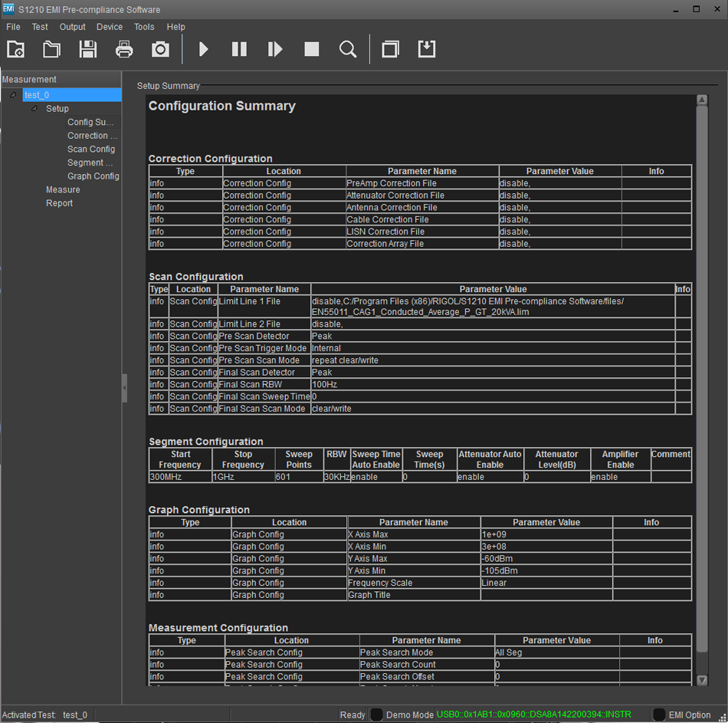Viewport: 728px width, 723px height.
Task: Click the new test folder icon
Action: point(16,49)
